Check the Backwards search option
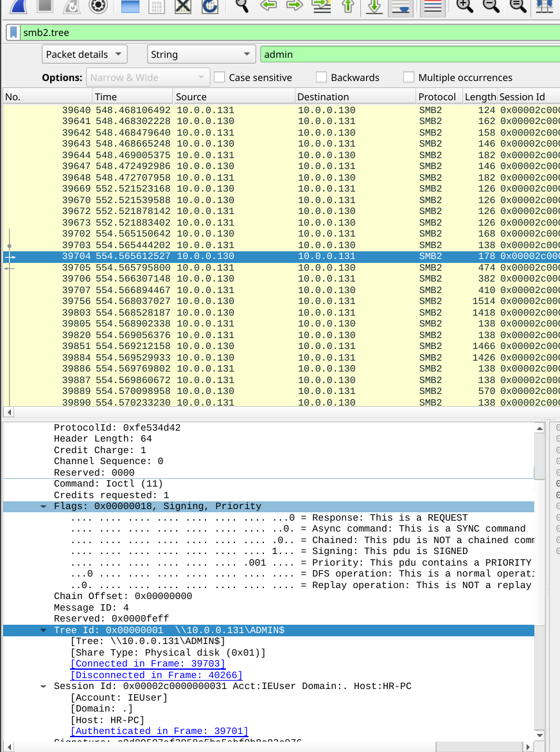This screenshot has width=560, height=752. pyautogui.click(x=321, y=78)
